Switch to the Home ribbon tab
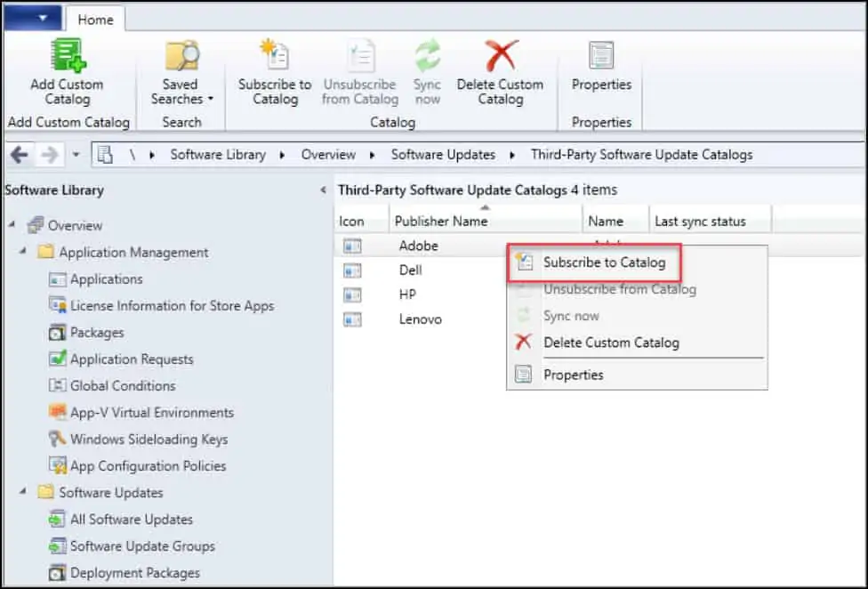This screenshot has width=868, height=589. click(x=95, y=20)
